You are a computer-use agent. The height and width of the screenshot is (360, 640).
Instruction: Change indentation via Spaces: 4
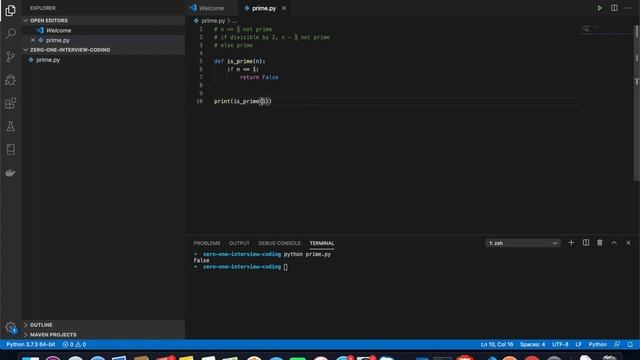[532, 344]
